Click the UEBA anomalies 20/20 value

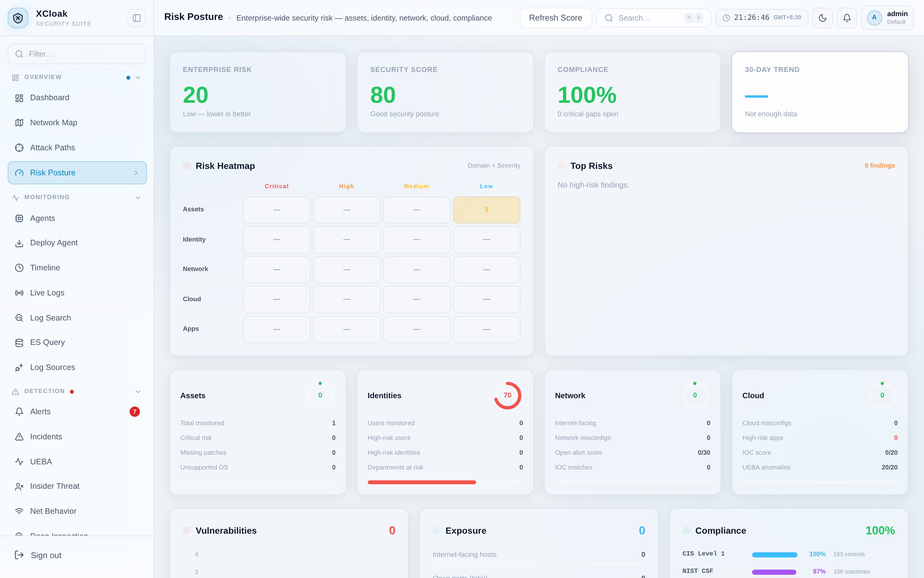pyautogui.click(x=889, y=468)
